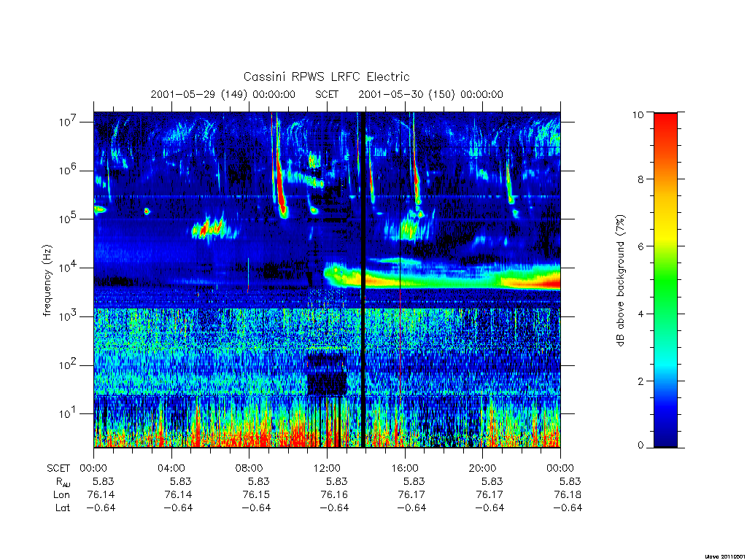Click the "Lon" row label
Image resolution: width=747 pixels, height=560 pixels.
(62, 495)
